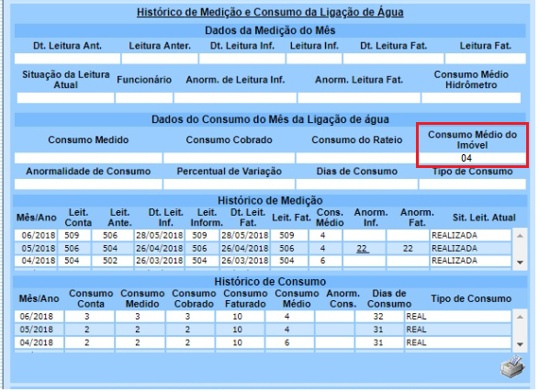Select 05/2018 row in Histórico de Consumo

(x=263, y=330)
